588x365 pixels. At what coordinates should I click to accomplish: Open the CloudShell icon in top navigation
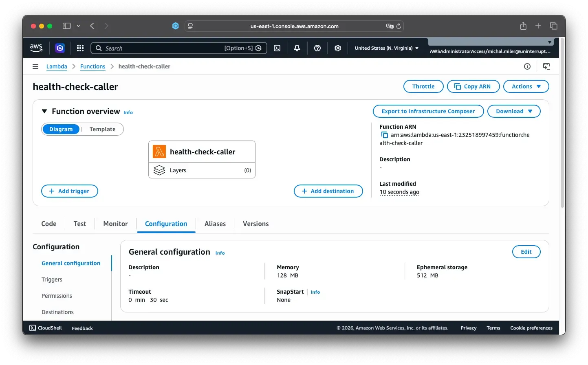coord(277,48)
